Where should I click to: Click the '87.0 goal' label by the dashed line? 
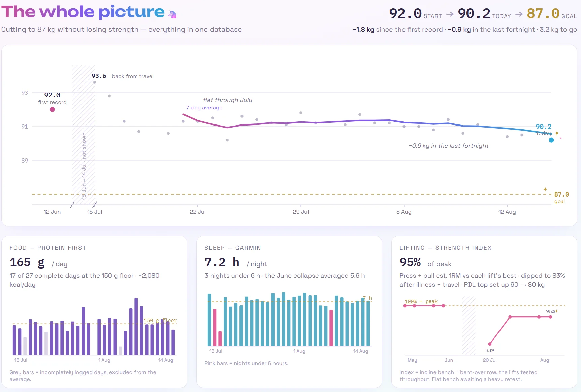tap(561, 198)
